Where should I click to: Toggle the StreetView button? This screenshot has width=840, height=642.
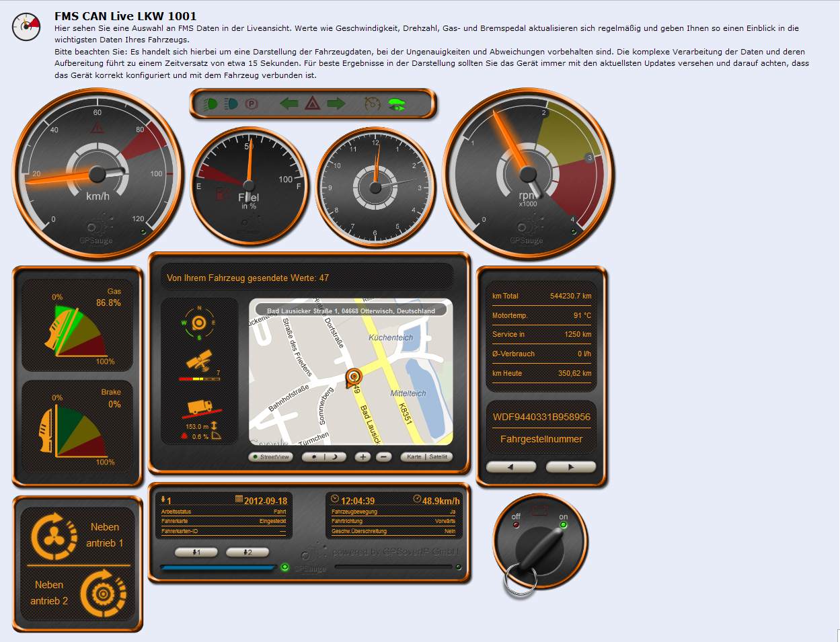pos(272,457)
